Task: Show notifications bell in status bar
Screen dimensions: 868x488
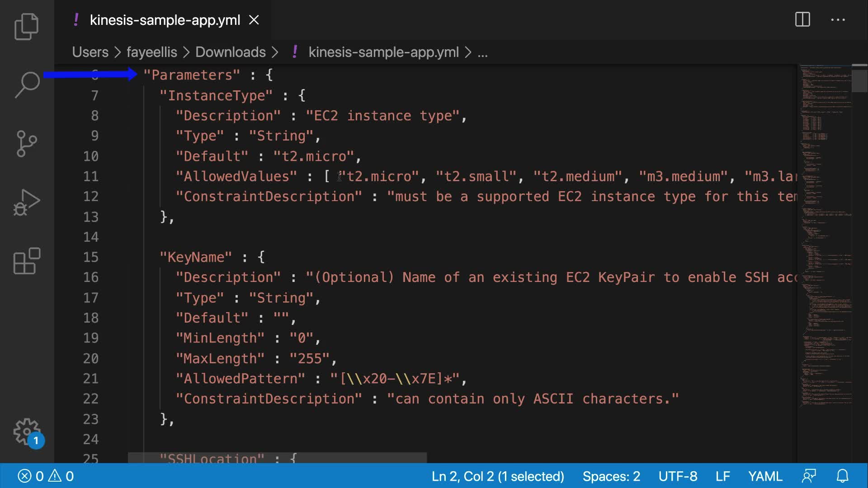Action: click(842, 476)
